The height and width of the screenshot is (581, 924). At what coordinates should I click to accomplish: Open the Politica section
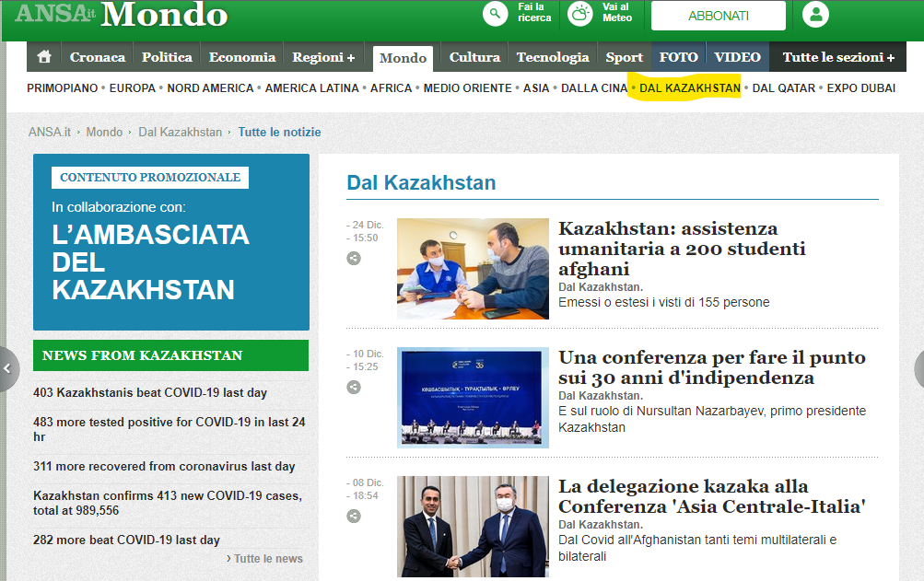point(167,57)
